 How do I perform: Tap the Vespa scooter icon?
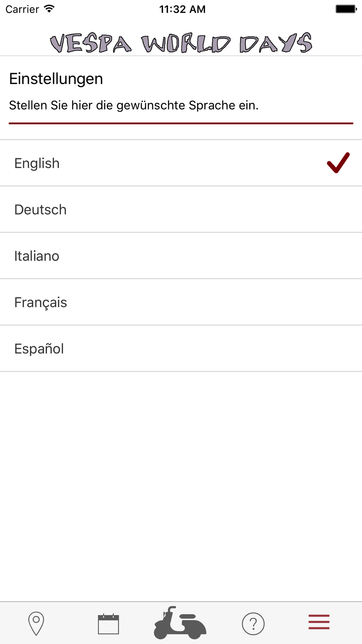[180, 623]
